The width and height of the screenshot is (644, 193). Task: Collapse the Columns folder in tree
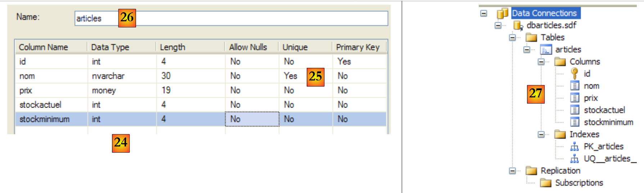[x=541, y=62]
